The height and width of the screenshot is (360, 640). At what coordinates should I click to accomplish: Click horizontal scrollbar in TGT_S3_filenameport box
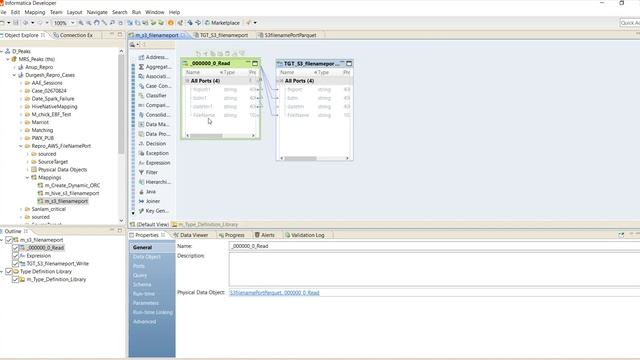coord(300,158)
